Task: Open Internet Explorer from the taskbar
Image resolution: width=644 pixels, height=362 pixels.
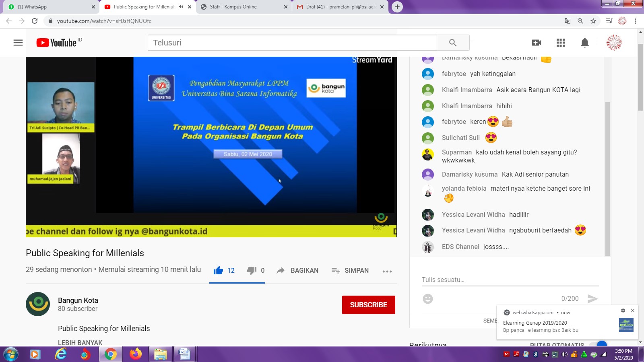Action: [61, 354]
